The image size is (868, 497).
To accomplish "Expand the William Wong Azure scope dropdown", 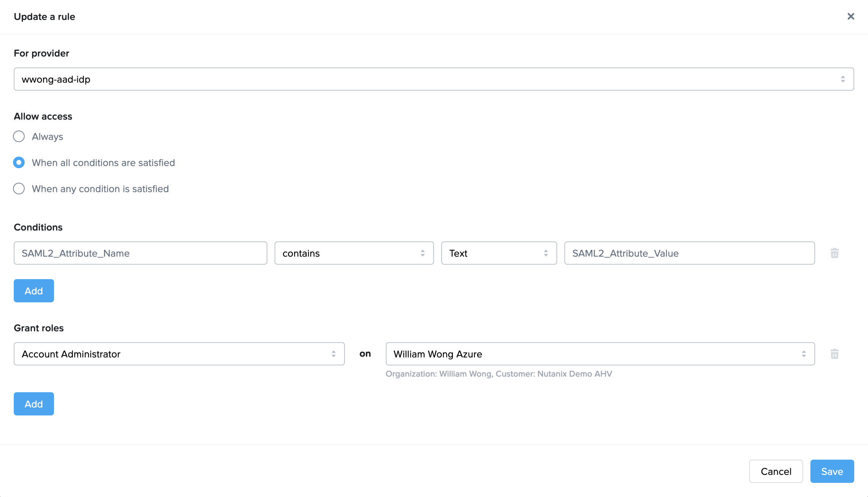I will pos(600,354).
